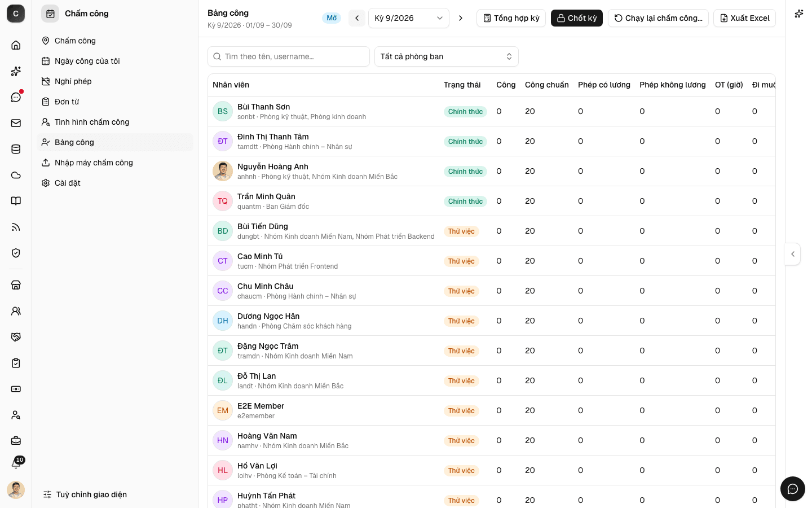This screenshot has height=508, width=812.
Task: Export with Xuất Excel button
Action: click(744, 18)
